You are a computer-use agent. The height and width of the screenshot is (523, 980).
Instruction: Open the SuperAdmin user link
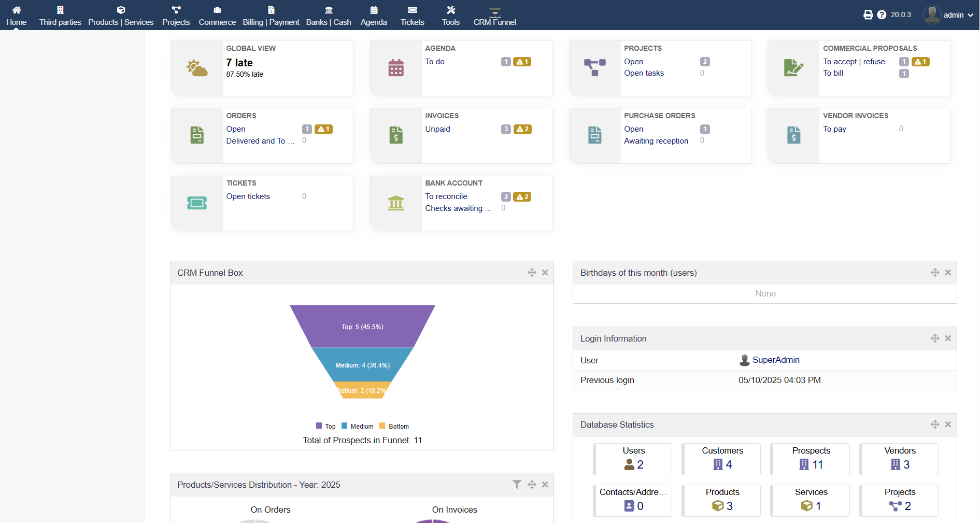point(775,360)
